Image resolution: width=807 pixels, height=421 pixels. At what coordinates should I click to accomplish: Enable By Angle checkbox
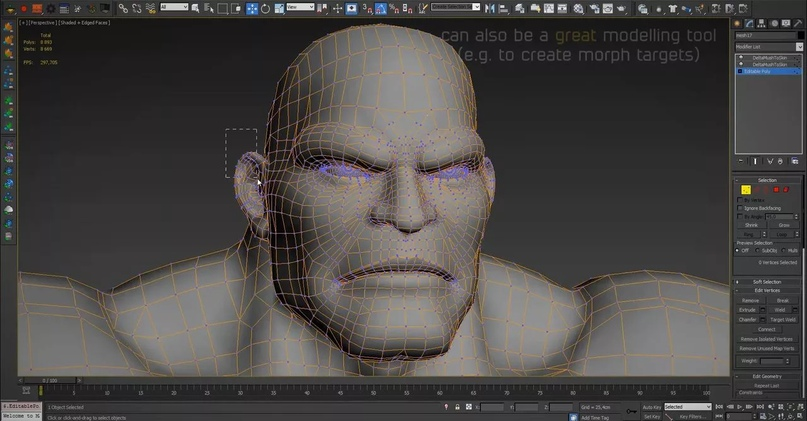(x=740, y=217)
